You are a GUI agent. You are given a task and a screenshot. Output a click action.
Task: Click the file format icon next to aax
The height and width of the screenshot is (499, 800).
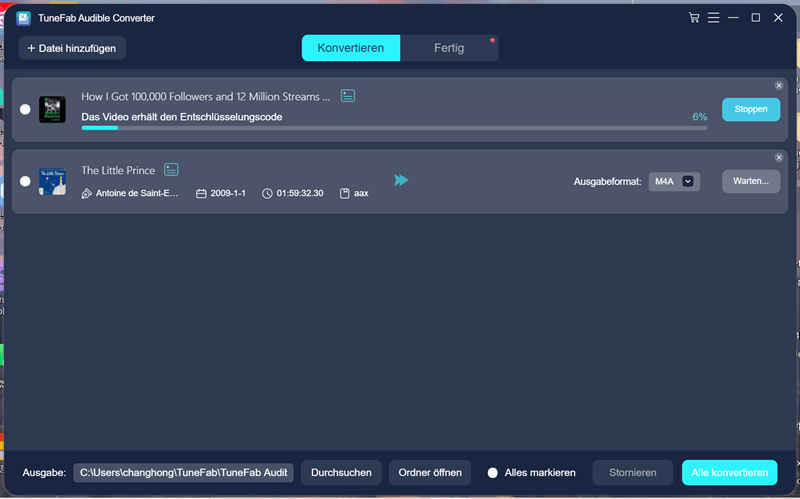point(345,193)
